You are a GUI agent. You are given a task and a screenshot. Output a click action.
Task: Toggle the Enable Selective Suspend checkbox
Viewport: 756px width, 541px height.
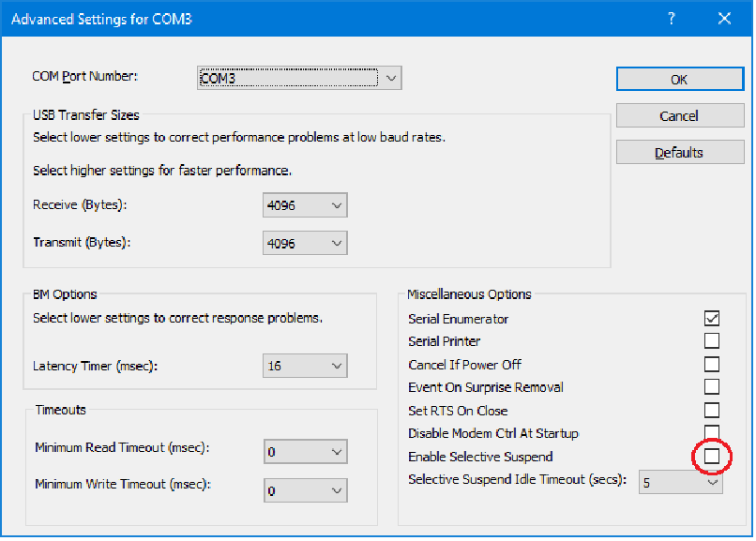[x=712, y=457]
